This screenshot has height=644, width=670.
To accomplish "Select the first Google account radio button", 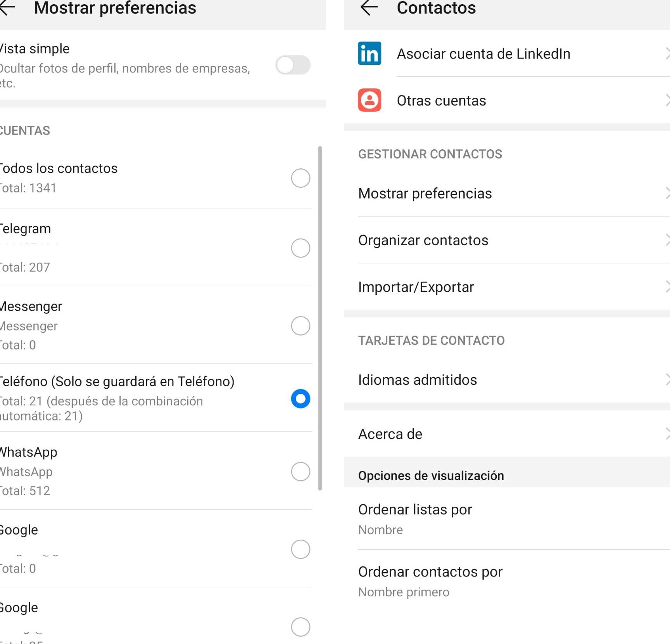I will [x=300, y=549].
